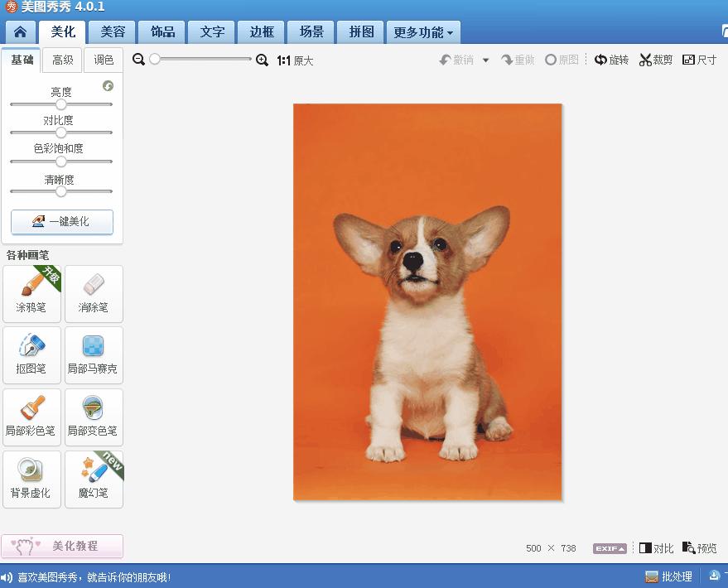
Task: Switch to the 调色 sub-tab
Action: (104, 60)
